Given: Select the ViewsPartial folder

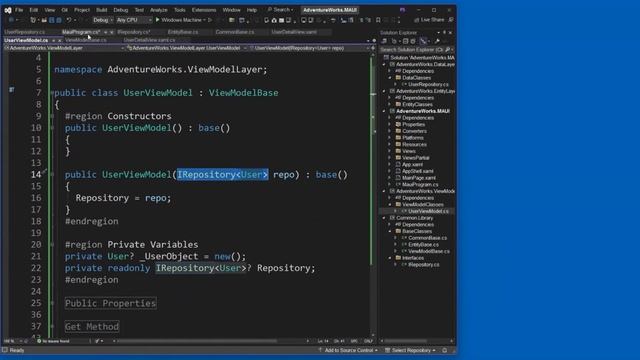Looking at the screenshot, I should pos(416,158).
